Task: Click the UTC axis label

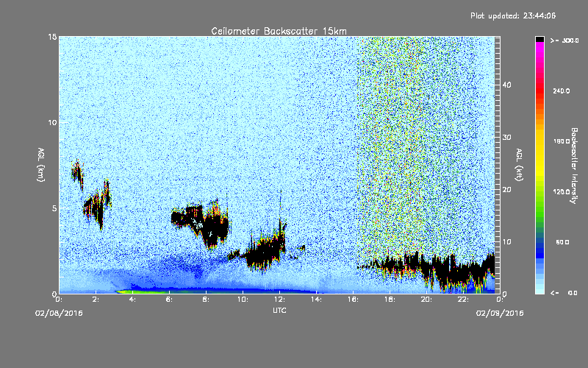Action: point(279,310)
